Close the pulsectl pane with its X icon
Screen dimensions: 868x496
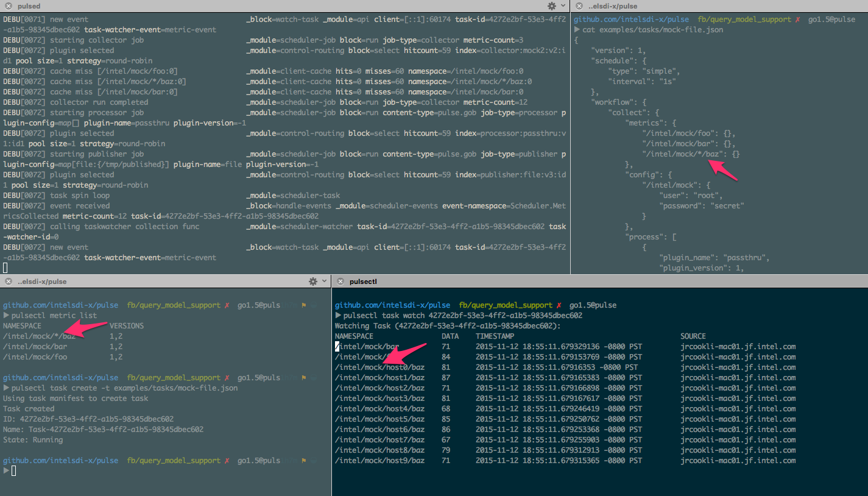340,282
